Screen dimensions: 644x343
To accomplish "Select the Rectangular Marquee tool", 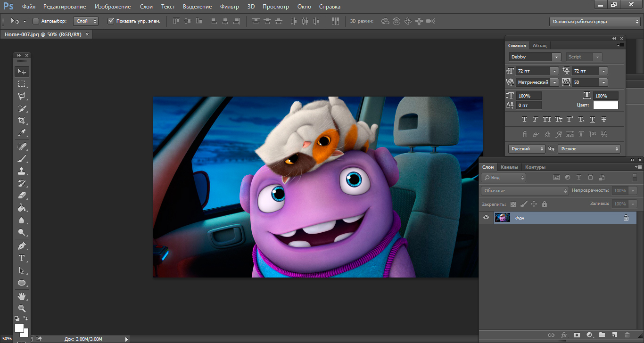I will pyautogui.click(x=22, y=84).
